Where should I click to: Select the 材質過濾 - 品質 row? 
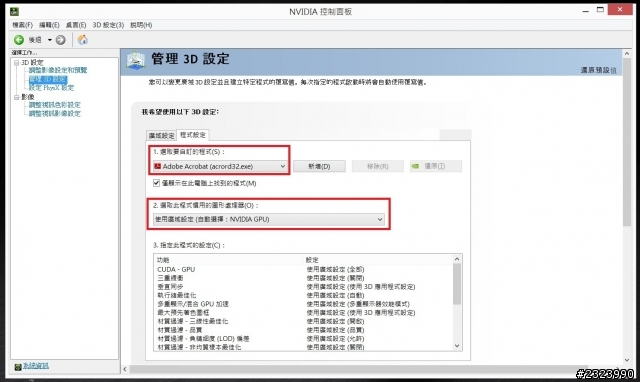tap(304, 330)
